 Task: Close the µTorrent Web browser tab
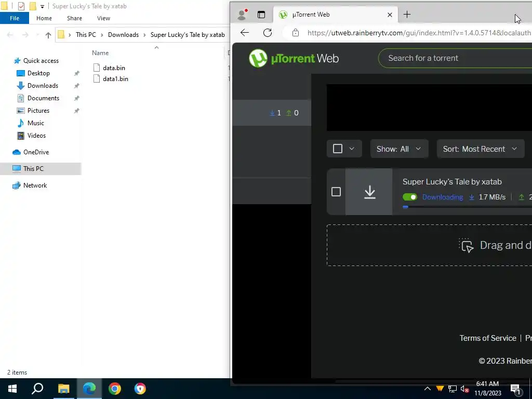pos(390,15)
